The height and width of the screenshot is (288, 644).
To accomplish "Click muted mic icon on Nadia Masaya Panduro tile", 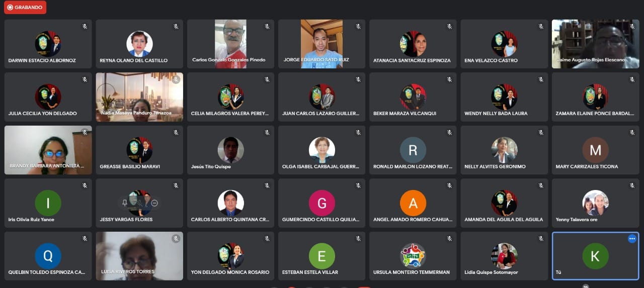I will pos(176,79).
